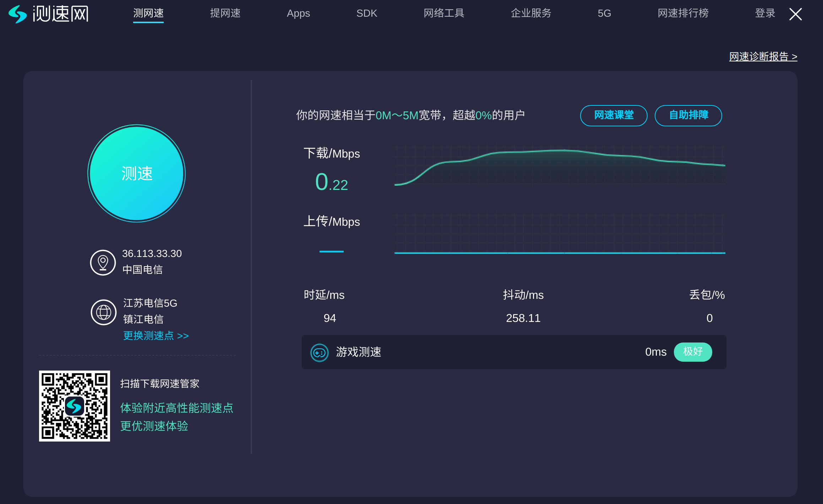Select the SDK navigation item
This screenshot has width=823, height=504.
pos(366,13)
